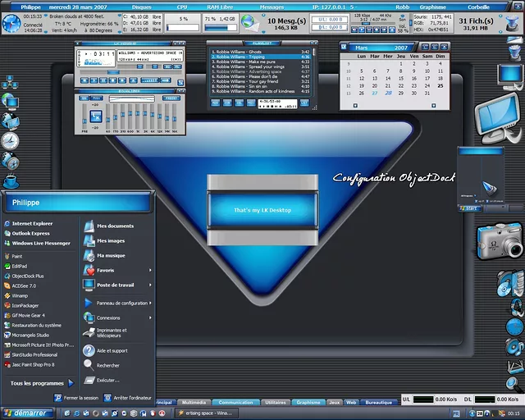525x420 pixels.
Task: Toggle the Winamp equalizer ON button
Action: [83, 97]
